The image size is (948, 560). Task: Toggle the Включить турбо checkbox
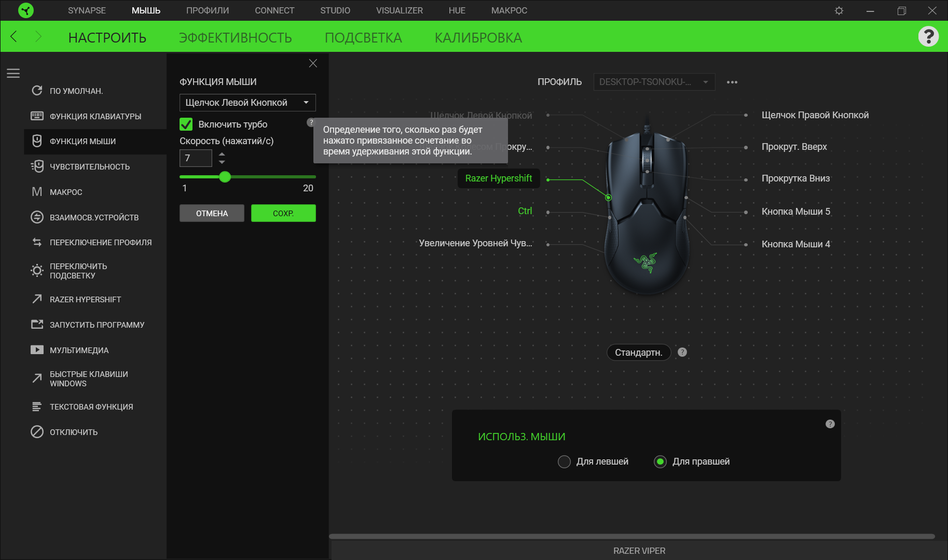coord(186,124)
